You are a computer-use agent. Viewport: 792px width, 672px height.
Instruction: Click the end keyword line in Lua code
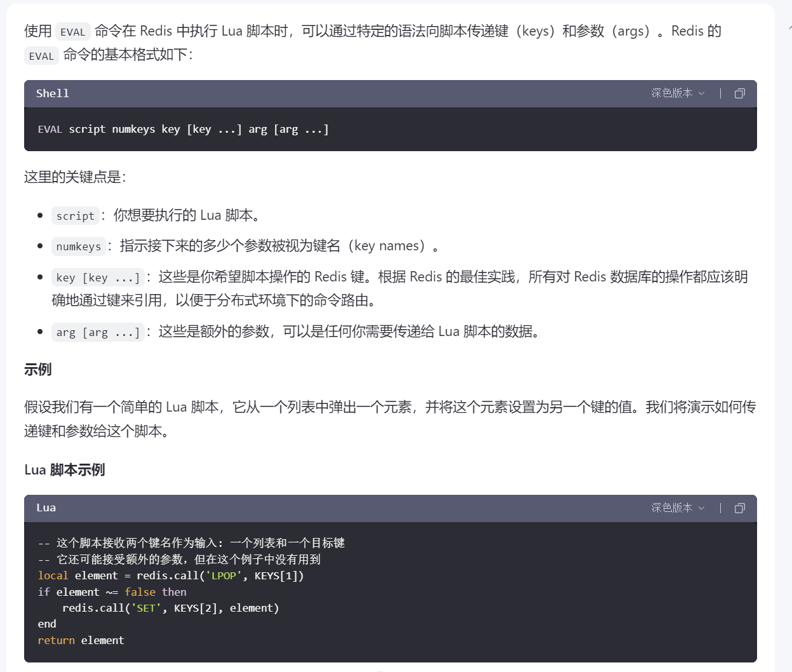coord(47,624)
